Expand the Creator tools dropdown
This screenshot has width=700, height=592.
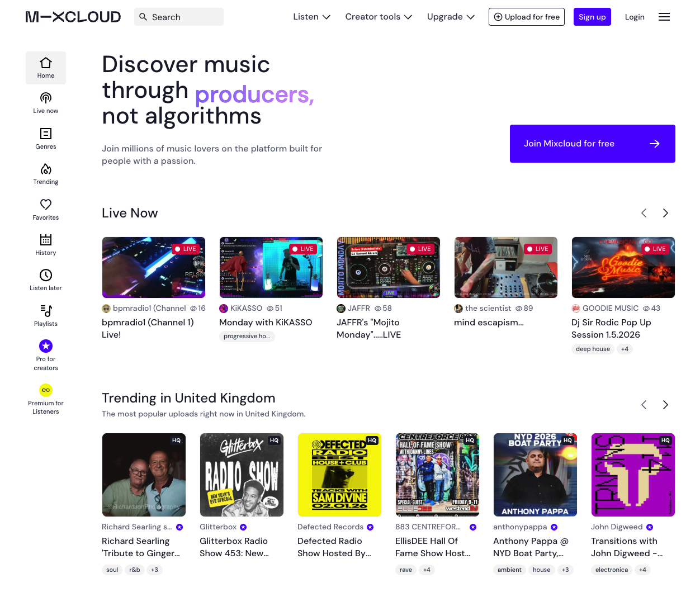point(379,17)
